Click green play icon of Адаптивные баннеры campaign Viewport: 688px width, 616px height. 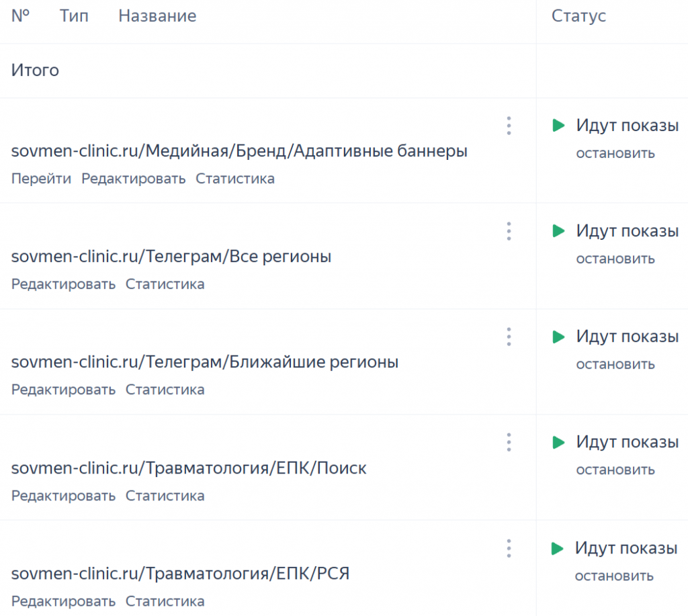[558, 126]
